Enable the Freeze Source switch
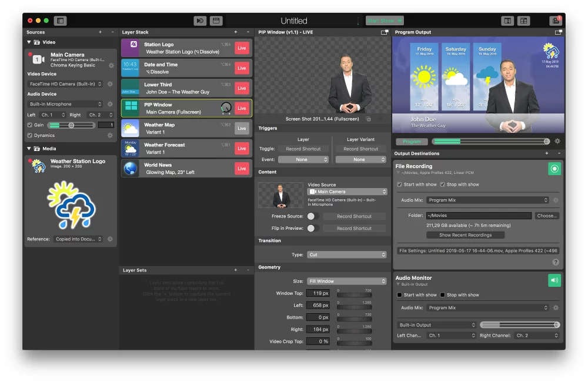Viewport: 588px width, 382px height. [x=313, y=216]
